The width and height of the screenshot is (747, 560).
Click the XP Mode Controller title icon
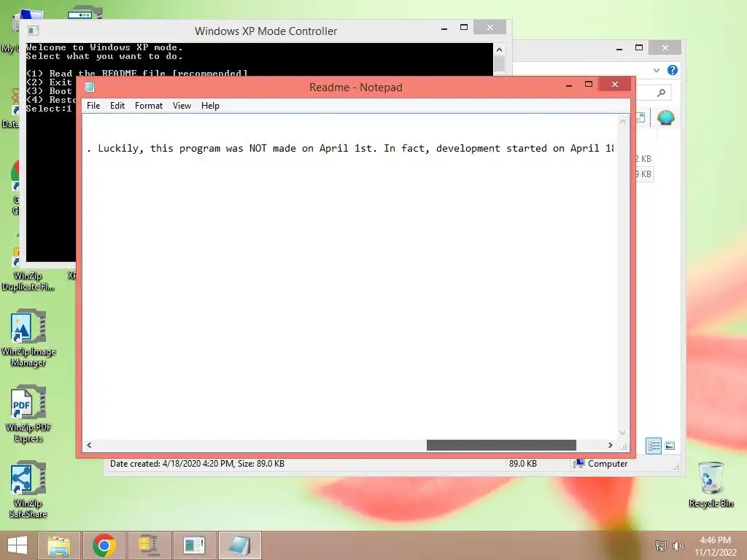tap(33, 31)
